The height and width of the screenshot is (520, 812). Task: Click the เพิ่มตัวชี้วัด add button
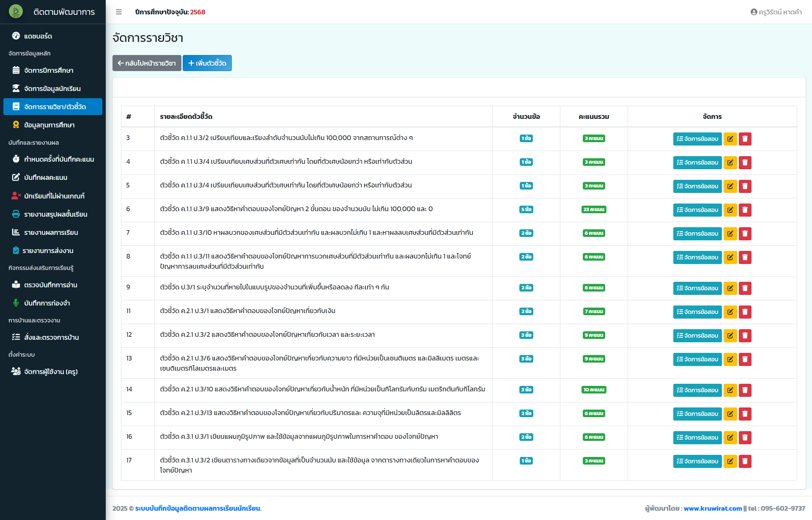coord(207,63)
